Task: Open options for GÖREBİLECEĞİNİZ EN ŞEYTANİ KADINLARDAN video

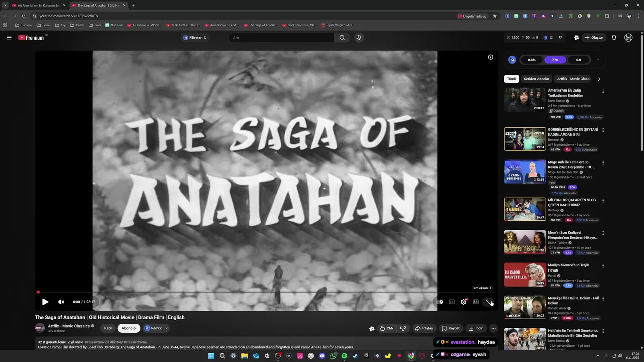Action: click(603, 130)
